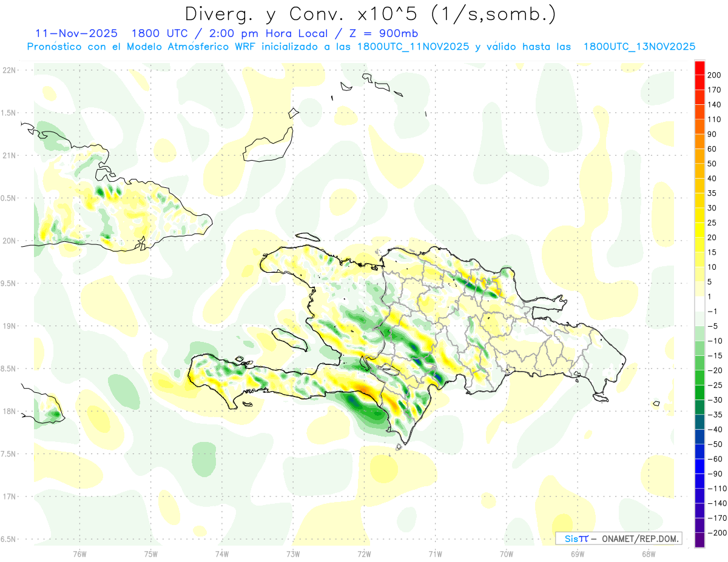Click the "75W" longitude label
This screenshot has width=728, height=562.
pos(150,554)
